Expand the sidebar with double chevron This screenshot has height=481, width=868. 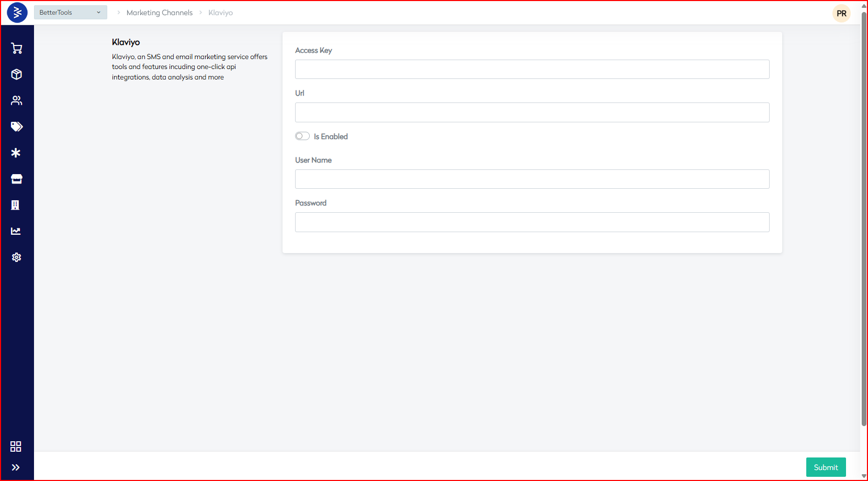(x=16, y=467)
